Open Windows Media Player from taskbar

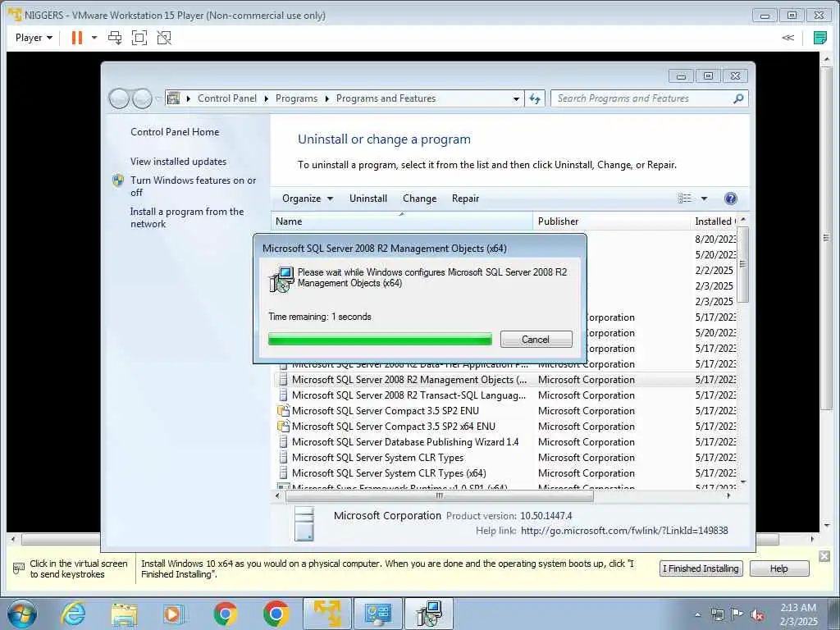click(x=174, y=614)
